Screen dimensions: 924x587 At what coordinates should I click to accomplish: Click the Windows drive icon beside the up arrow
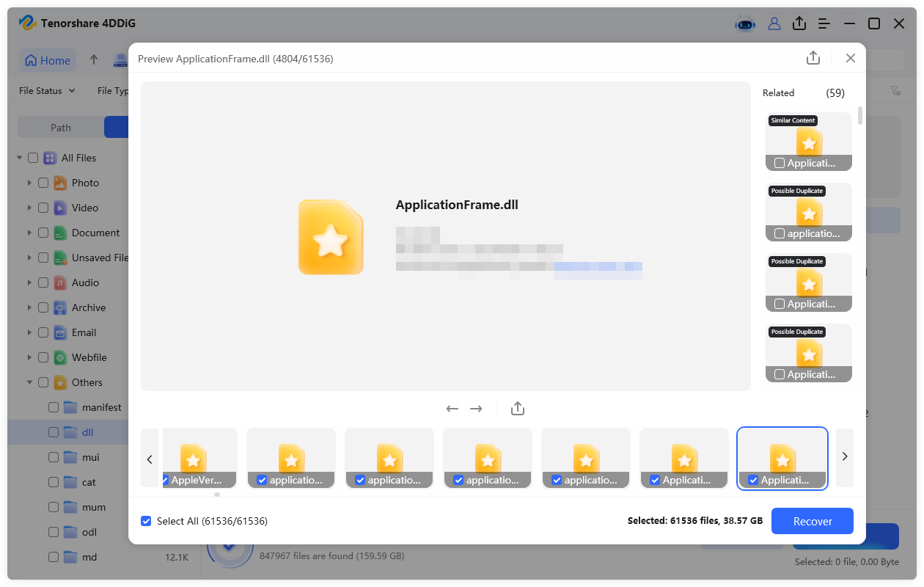click(x=120, y=60)
